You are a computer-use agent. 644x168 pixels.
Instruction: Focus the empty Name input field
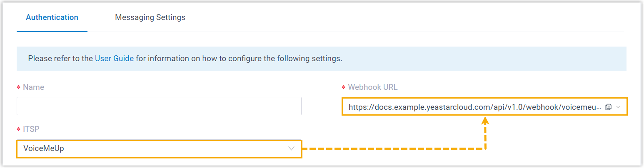(159, 106)
